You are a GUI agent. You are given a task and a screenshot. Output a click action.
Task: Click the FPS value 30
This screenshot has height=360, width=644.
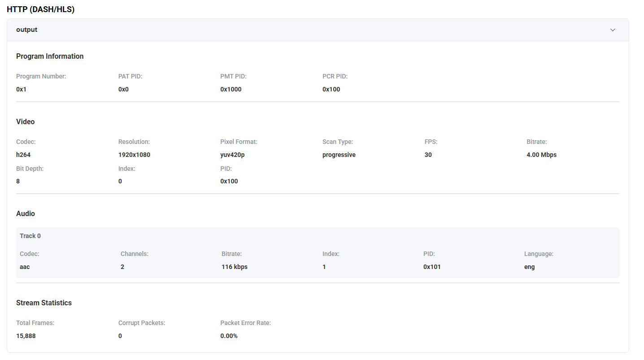[428, 155]
